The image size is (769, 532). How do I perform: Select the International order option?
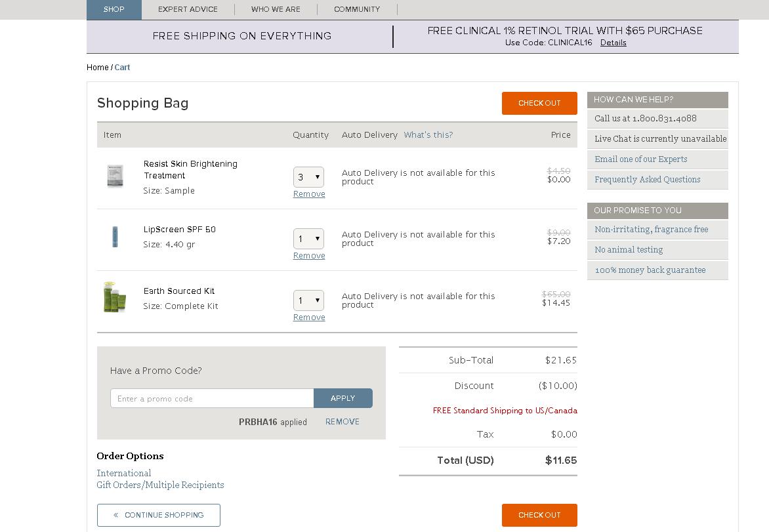(x=124, y=473)
